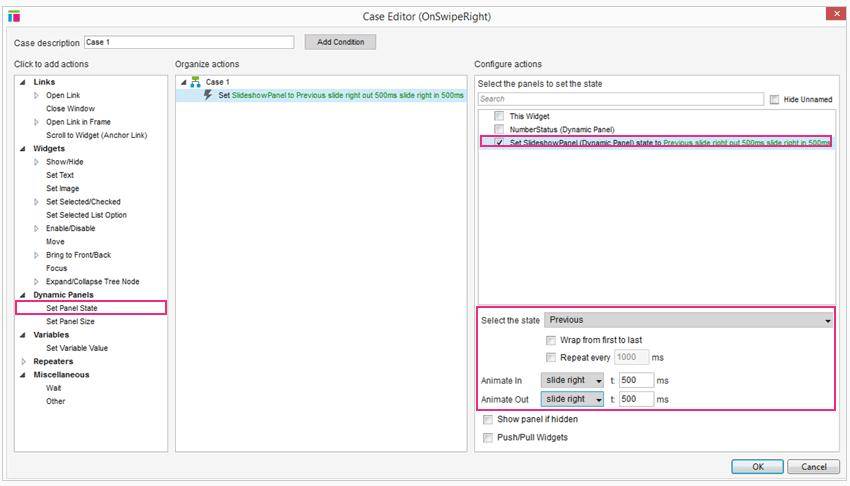Click the Case 1 tree icon
Image resolution: width=850 pixels, height=486 pixels.
pos(196,82)
